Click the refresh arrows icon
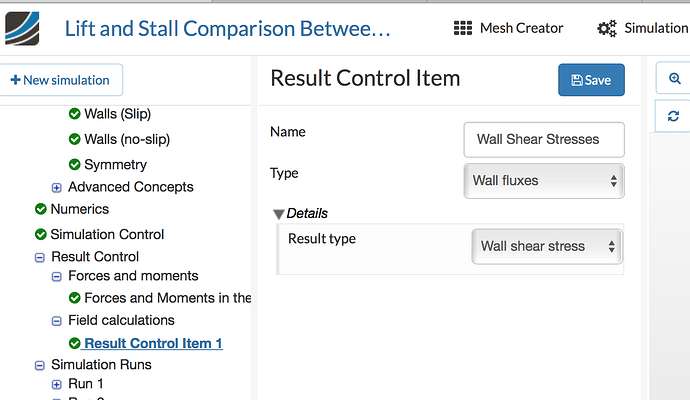The image size is (690, 400). (x=673, y=116)
